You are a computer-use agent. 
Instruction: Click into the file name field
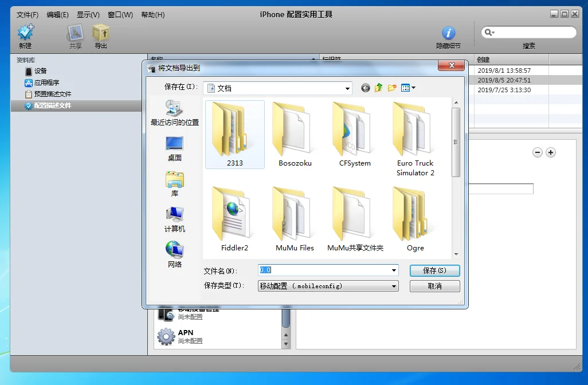(x=325, y=270)
